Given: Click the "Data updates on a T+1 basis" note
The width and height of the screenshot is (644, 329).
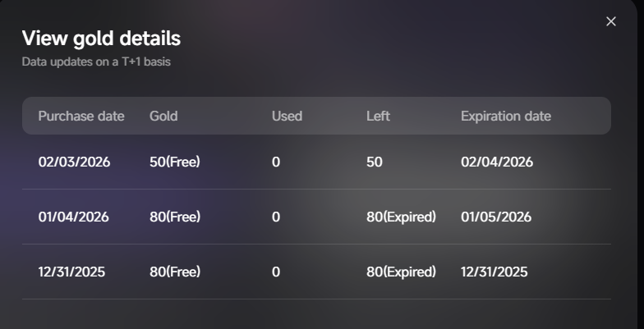Looking at the screenshot, I should point(96,62).
